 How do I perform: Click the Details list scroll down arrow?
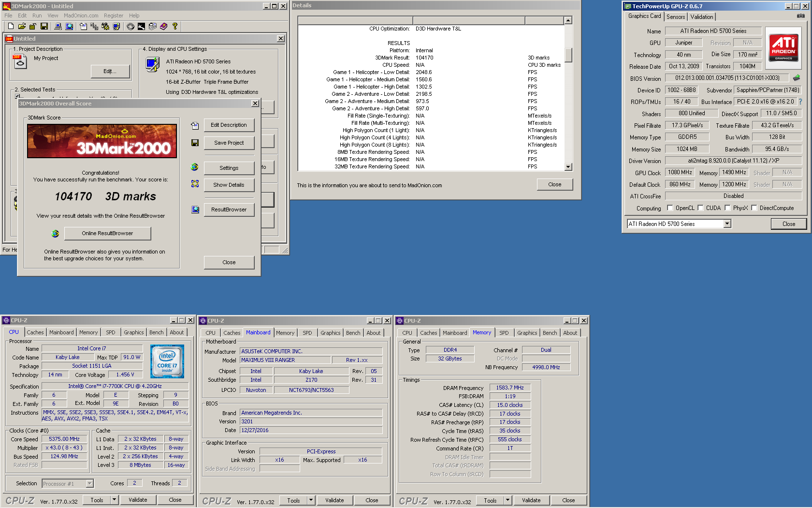pos(568,167)
